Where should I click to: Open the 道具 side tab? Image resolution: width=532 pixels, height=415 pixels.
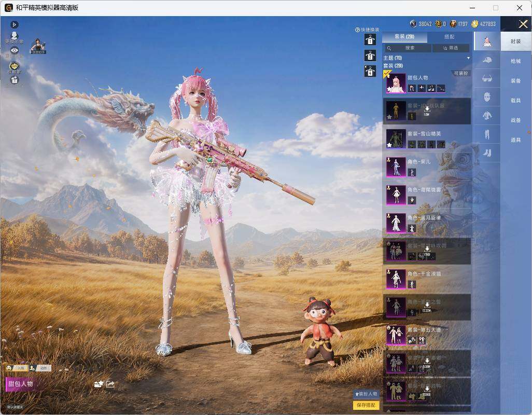(516, 140)
